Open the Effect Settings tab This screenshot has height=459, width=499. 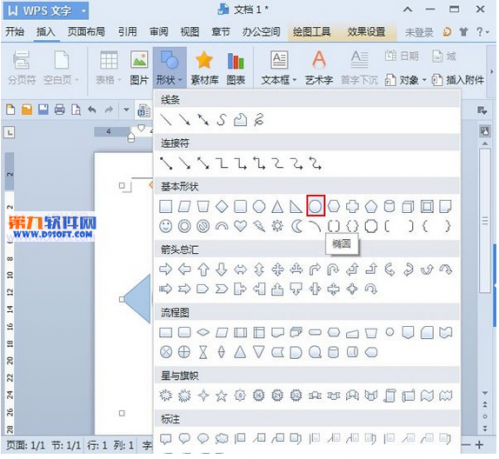[366, 32]
